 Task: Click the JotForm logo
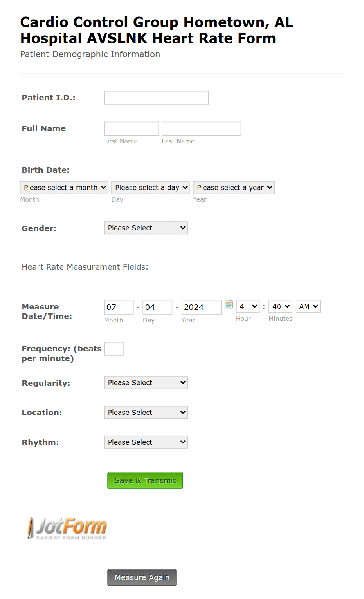coord(66,528)
